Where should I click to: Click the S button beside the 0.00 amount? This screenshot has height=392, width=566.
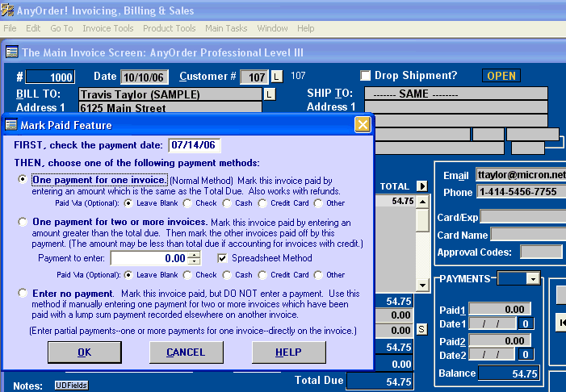[x=421, y=329]
